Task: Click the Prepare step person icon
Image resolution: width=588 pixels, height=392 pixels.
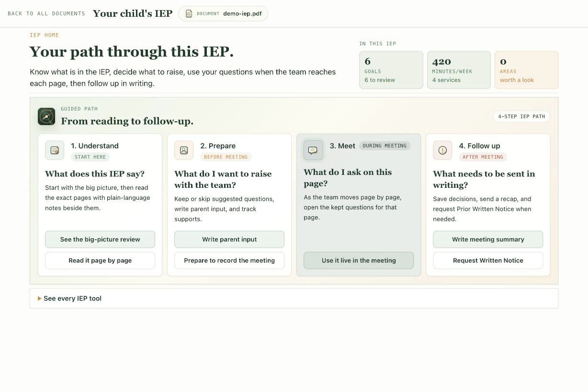Action: 184,150
